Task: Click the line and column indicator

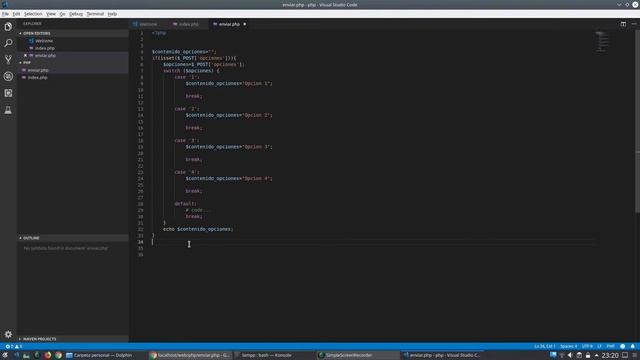Action: 544,347
